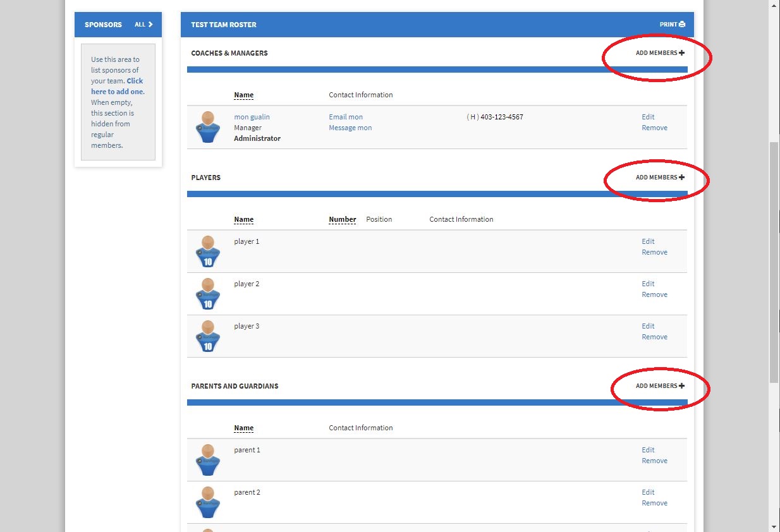This screenshot has height=532, width=780.
Task: Edit parent 2 entry
Action: [x=648, y=492]
